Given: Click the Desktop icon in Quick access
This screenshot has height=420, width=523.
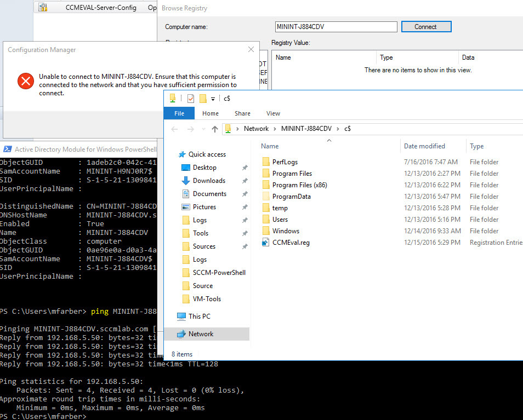Looking at the screenshot, I should pyautogui.click(x=185, y=168).
